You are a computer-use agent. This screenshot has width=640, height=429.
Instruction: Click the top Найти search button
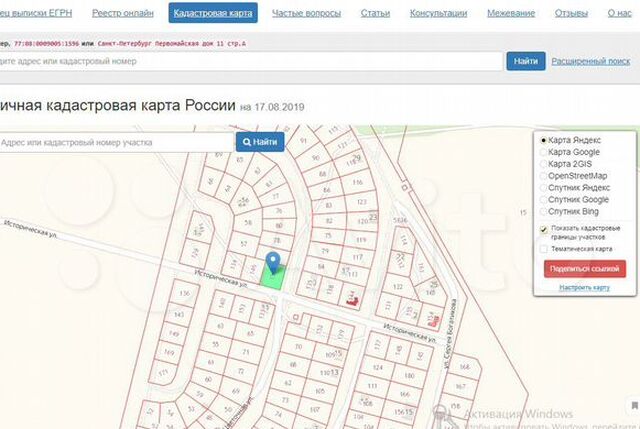526,61
